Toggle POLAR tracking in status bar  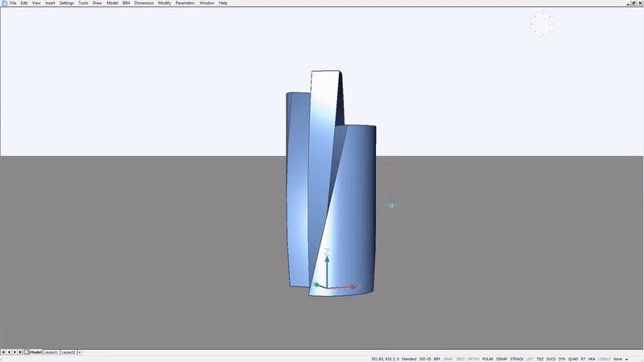[488, 359]
